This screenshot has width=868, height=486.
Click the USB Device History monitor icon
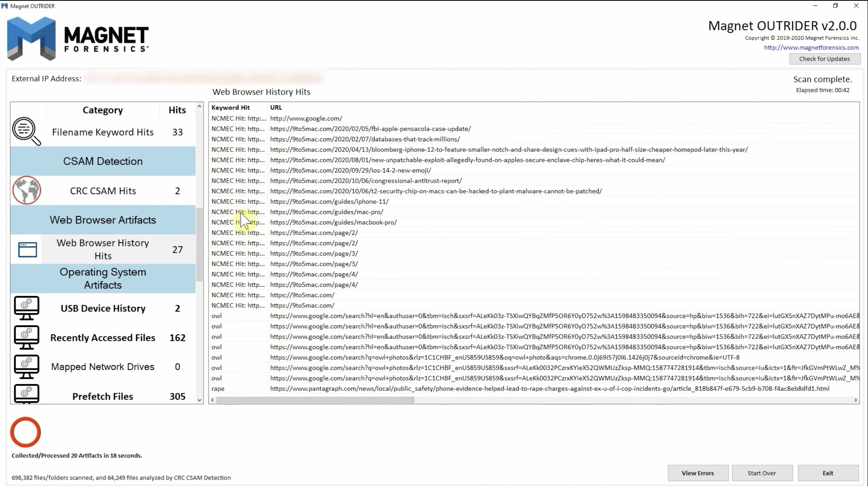point(27,308)
